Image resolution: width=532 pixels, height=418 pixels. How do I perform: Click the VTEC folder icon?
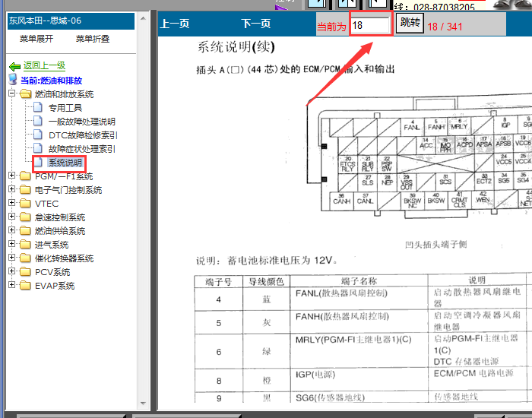25,203
